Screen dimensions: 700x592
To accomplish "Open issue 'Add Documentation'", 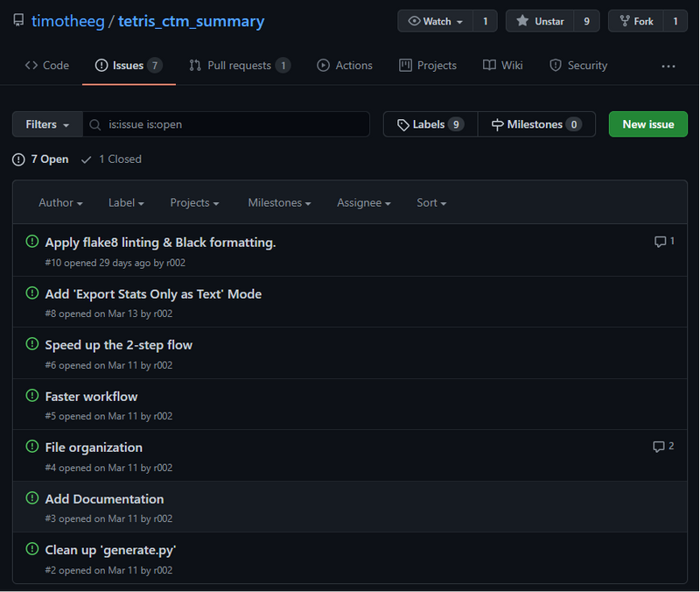I will (x=104, y=498).
